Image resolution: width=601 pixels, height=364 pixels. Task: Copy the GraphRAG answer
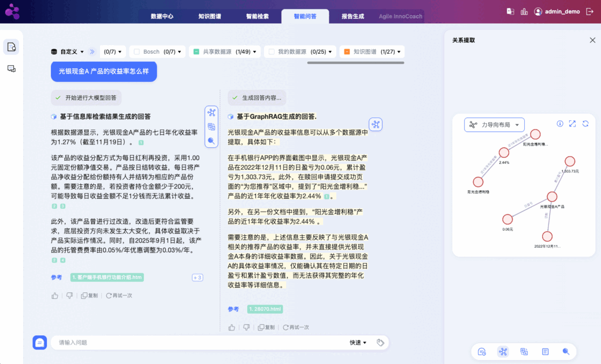click(x=266, y=327)
